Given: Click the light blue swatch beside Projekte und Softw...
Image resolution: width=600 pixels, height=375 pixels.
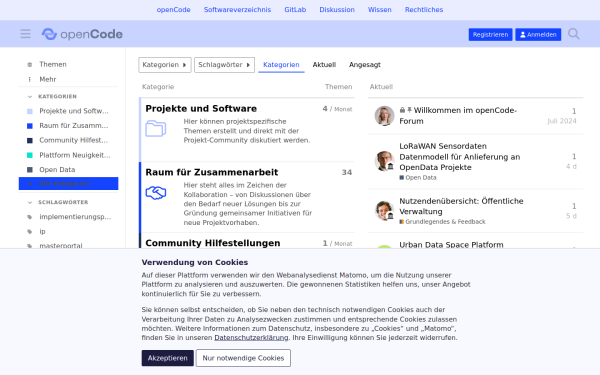Looking at the screenshot, I should tap(30, 111).
